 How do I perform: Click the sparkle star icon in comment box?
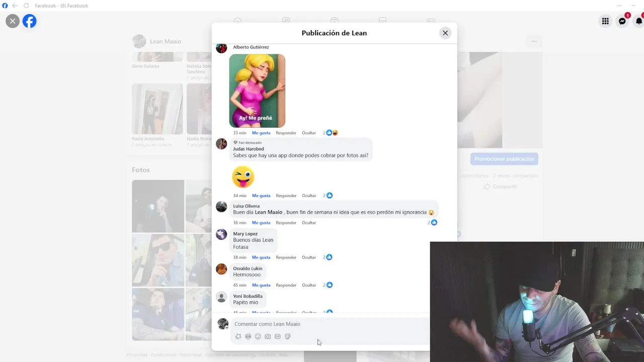(238, 336)
